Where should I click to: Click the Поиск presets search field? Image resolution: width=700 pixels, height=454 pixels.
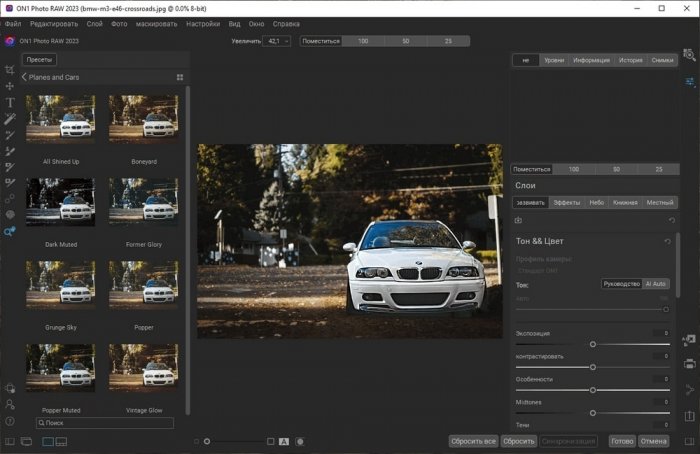(105, 423)
